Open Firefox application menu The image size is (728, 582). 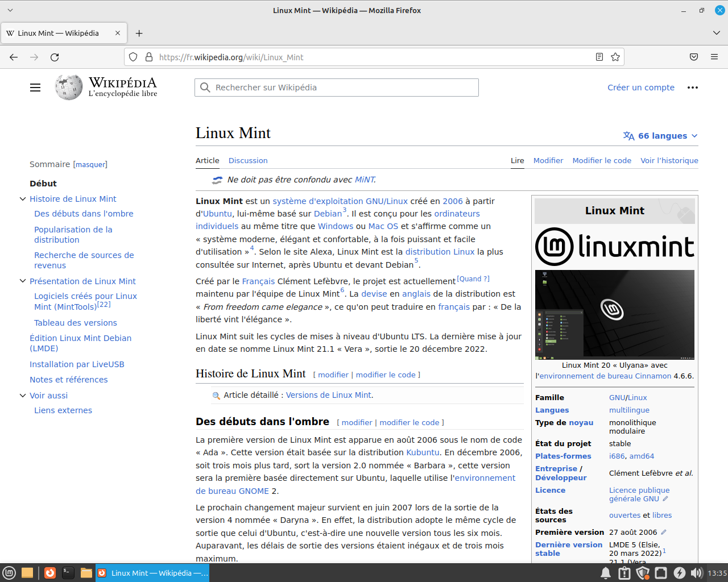[714, 57]
